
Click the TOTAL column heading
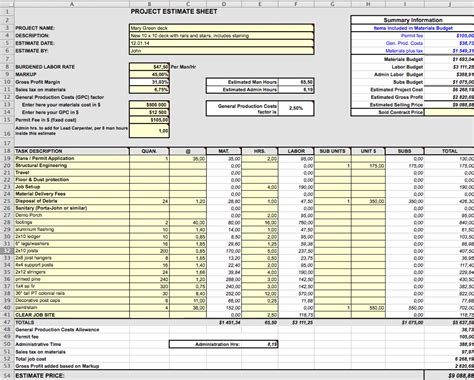tap(449, 151)
